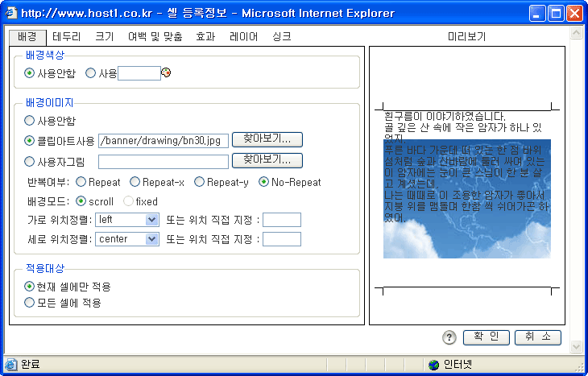Click the help question mark icon

449,337
